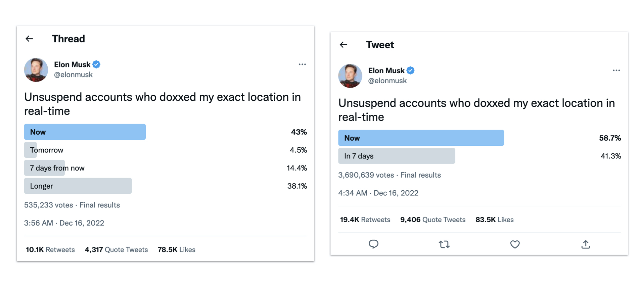Open the more options menu on the Thread tweet
The width and height of the screenshot is (644, 287).
click(302, 64)
